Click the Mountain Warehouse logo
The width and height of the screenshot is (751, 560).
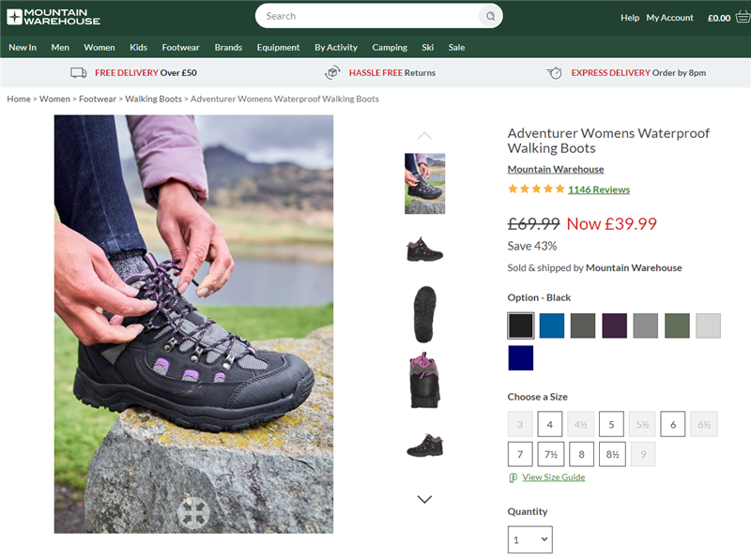54,16
